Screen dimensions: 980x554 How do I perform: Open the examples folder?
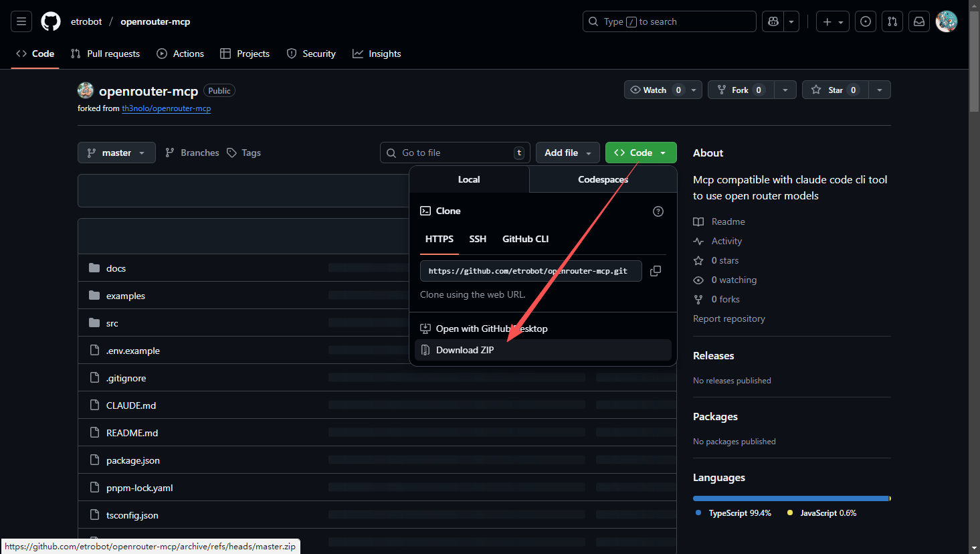click(126, 296)
